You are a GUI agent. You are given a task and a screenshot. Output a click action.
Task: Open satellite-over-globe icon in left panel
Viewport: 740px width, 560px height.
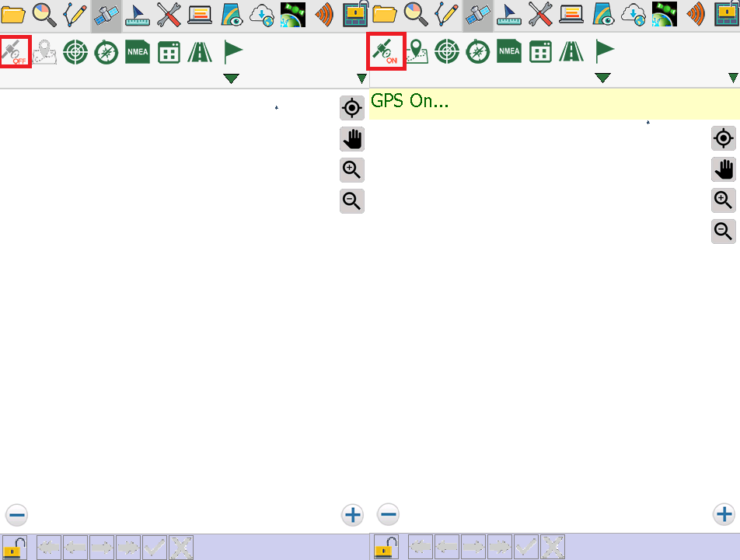(292, 15)
